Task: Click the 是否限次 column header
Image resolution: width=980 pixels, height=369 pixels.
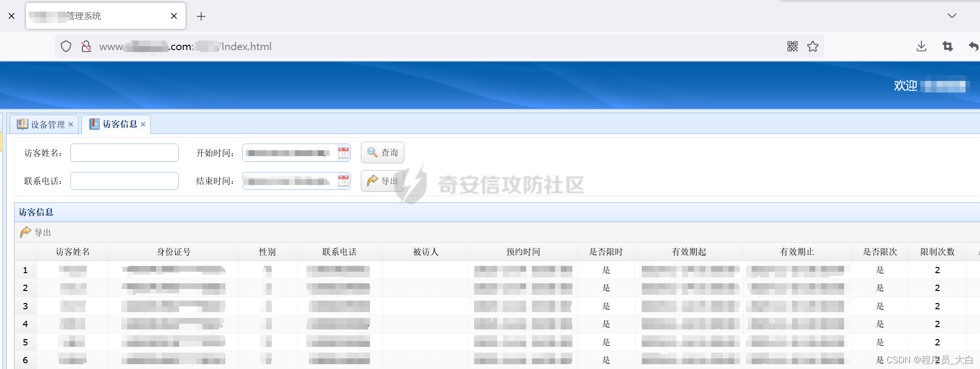Action: (880, 252)
